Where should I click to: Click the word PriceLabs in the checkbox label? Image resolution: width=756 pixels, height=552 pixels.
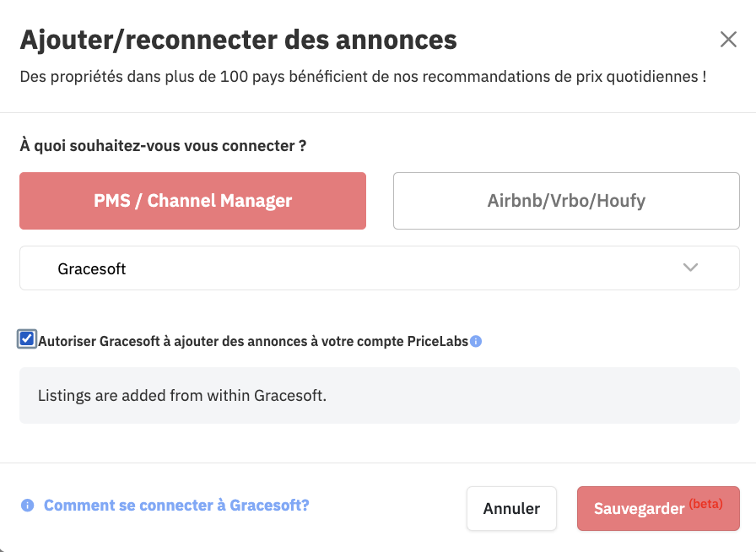tap(438, 341)
